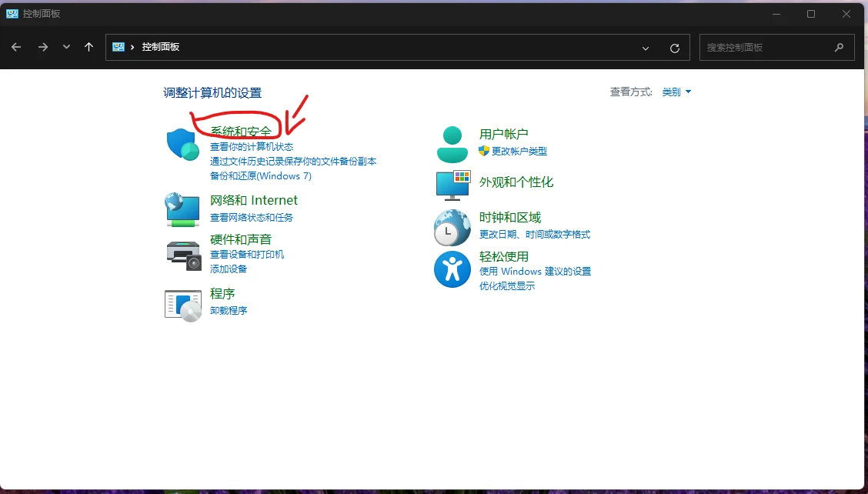Expand the address bar history dropdown
Viewport: 868px width, 494px height.
click(646, 48)
